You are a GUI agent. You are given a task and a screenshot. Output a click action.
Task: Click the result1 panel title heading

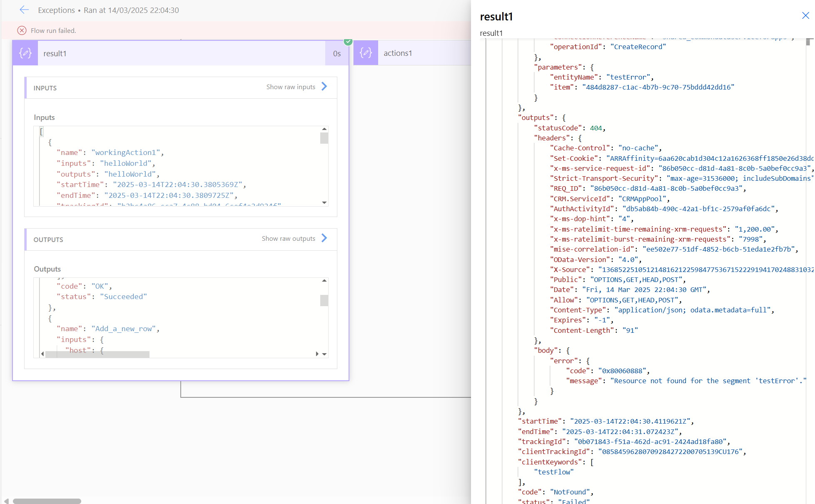tap(496, 17)
